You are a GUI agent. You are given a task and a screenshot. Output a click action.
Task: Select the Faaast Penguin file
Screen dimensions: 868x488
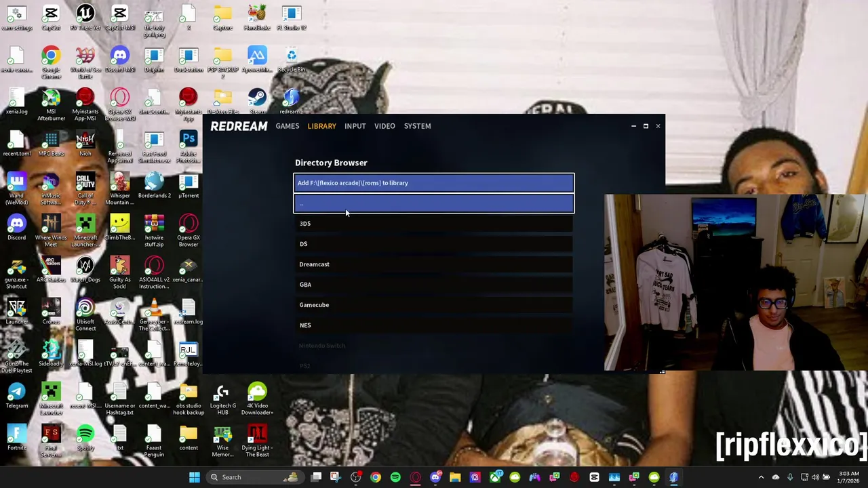click(x=154, y=441)
